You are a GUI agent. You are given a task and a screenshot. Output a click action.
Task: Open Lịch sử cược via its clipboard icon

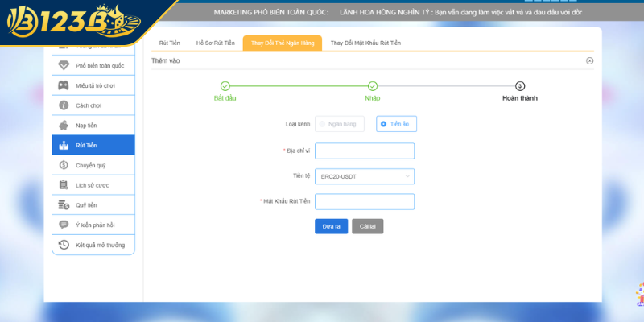[64, 185]
